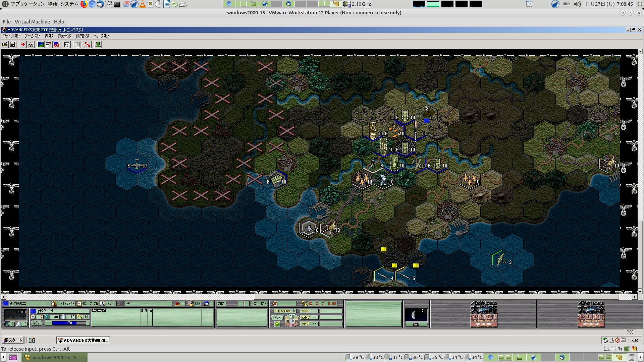The height and width of the screenshot is (362, 644).
Task: Click the white window layout toolbar icon
Action: click(49, 45)
